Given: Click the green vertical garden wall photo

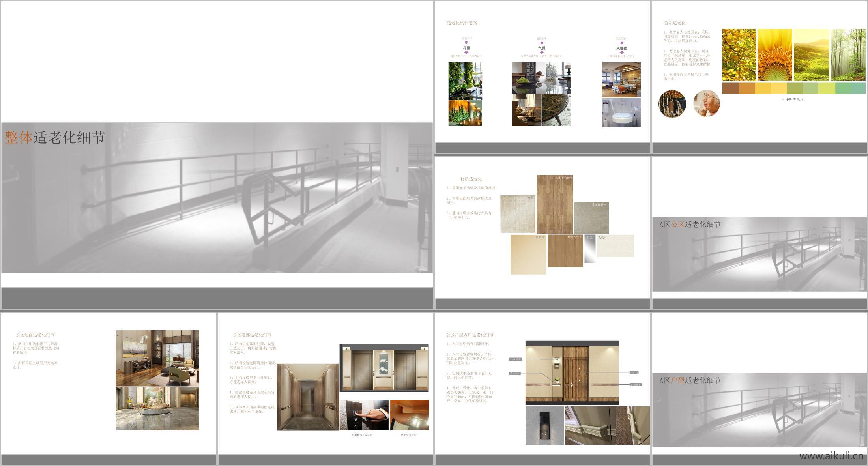Looking at the screenshot, I should click(x=465, y=81).
